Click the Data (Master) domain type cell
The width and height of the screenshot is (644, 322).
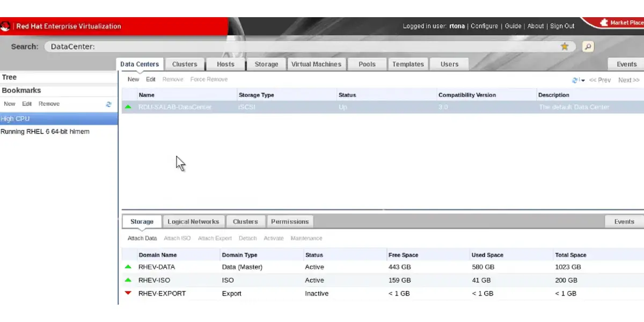[x=242, y=267]
